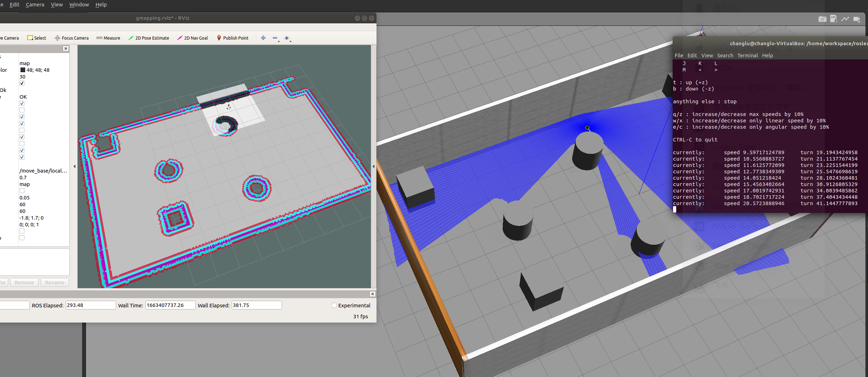
Task: Close the RViz Time panel
Action: (x=372, y=294)
